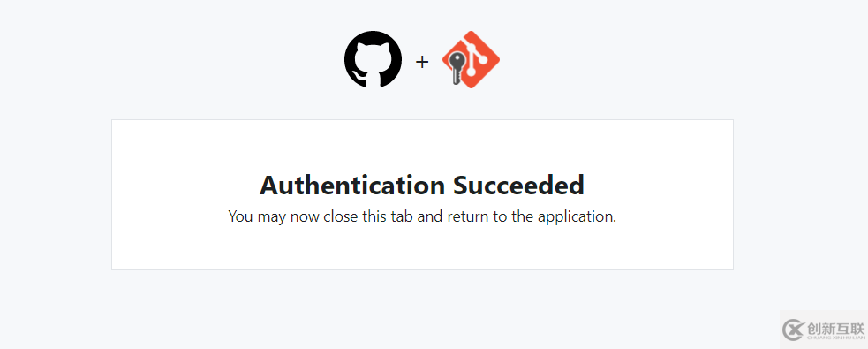The height and width of the screenshot is (349, 868).
Task: Click the Authentication Succeeded heading
Action: click(x=422, y=185)
